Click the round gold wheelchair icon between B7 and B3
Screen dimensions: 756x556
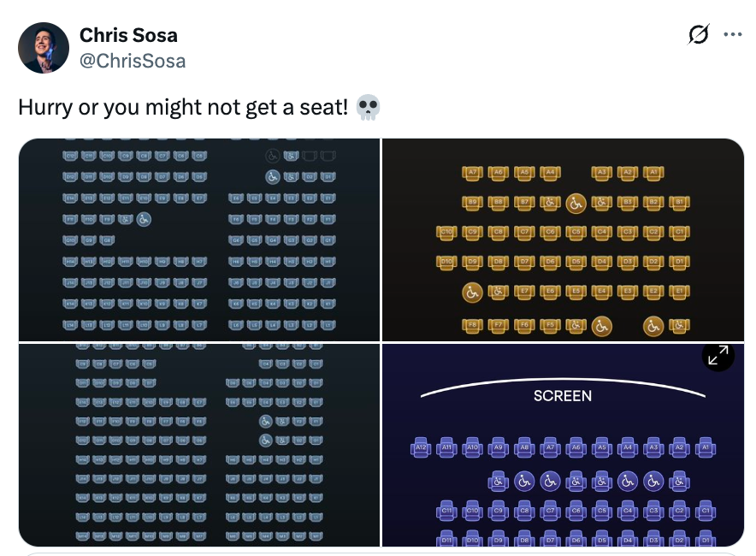pos(576,203)
